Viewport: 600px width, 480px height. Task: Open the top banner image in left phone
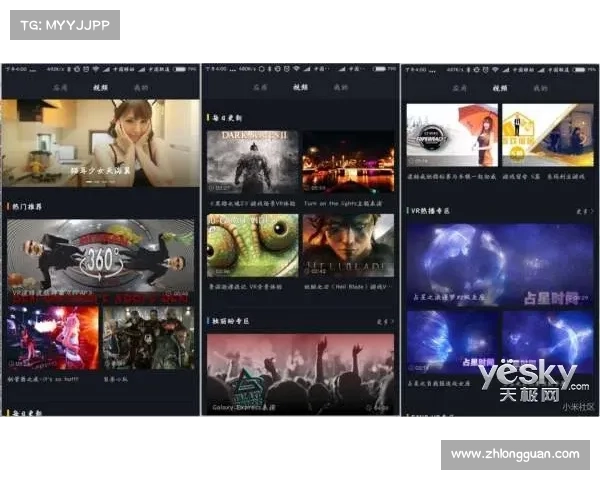click(x=100, y=142)
